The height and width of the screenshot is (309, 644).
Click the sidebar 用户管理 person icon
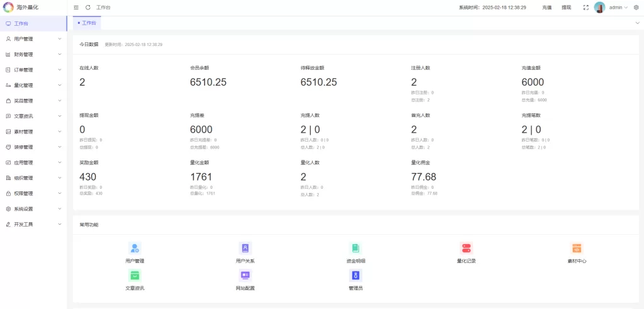(x=8, y=38)
